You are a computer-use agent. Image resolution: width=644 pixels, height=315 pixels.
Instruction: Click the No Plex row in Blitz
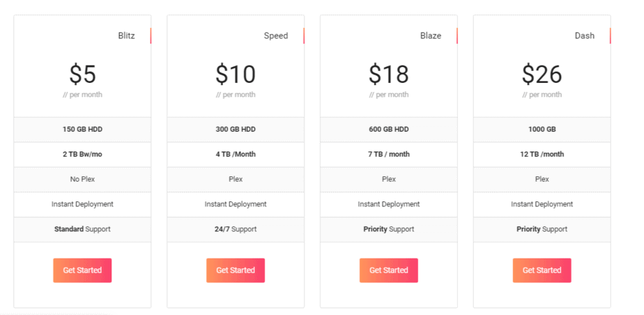(82, 179)
